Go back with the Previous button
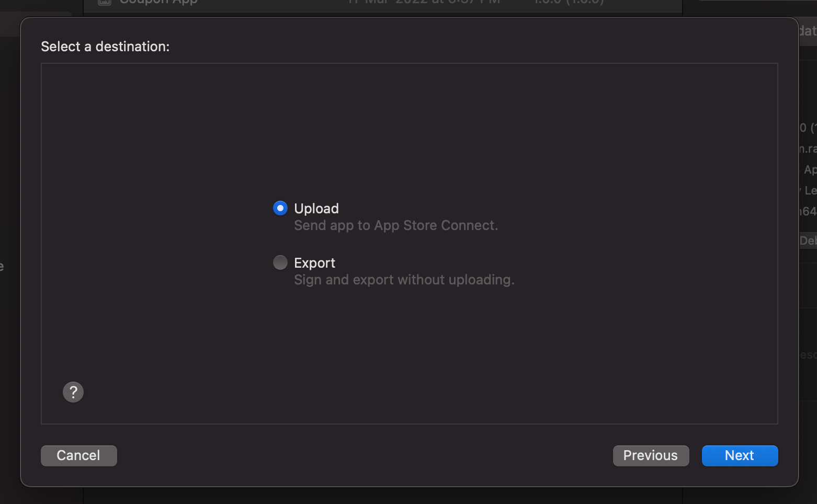The height and width of the screenshot is (504, 817). click(651, 456)
